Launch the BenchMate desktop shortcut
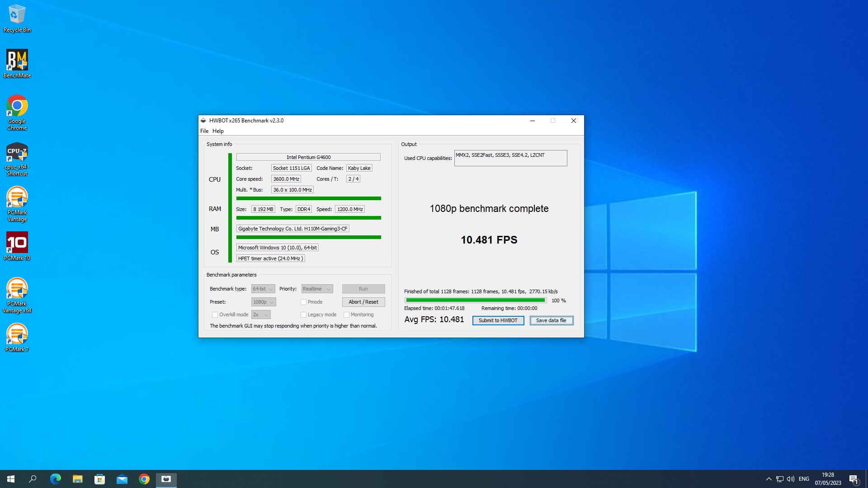This screenshot has width=868, height=488. pyautogui.click(x=17, y=64)
